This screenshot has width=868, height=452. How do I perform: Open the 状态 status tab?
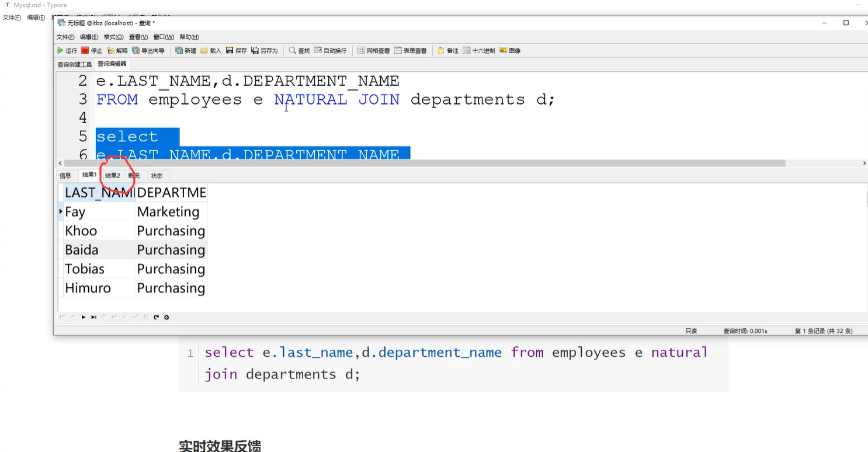pyautogui.click(x=157, y=176)
